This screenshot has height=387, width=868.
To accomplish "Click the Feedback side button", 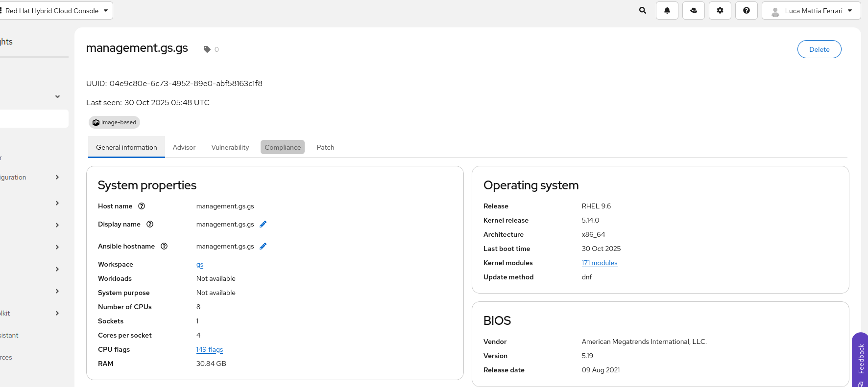I will pos(861,359).
